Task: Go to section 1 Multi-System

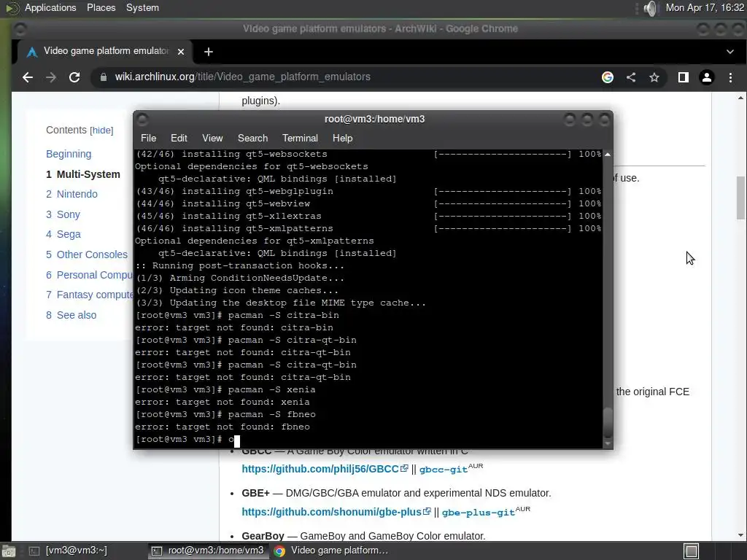Action: (x=83, y=174)
